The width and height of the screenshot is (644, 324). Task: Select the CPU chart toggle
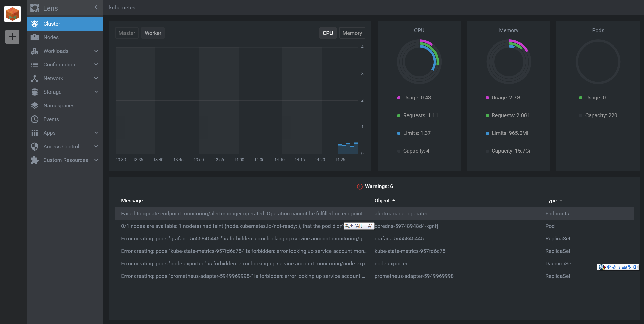(328, 33)
